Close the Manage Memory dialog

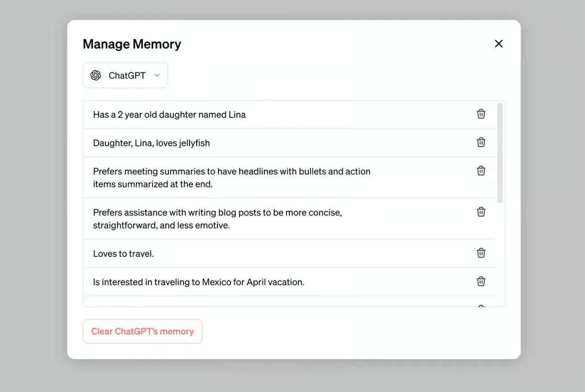(499, 43)
